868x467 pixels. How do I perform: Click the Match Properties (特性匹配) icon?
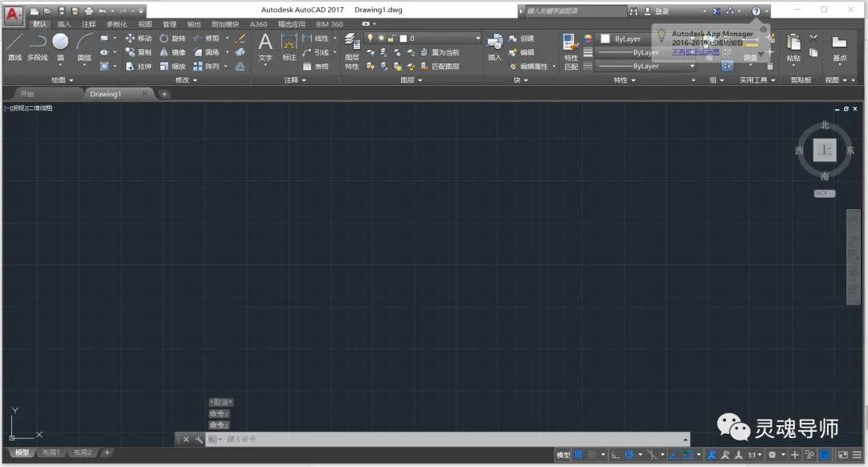click(571, 51)
